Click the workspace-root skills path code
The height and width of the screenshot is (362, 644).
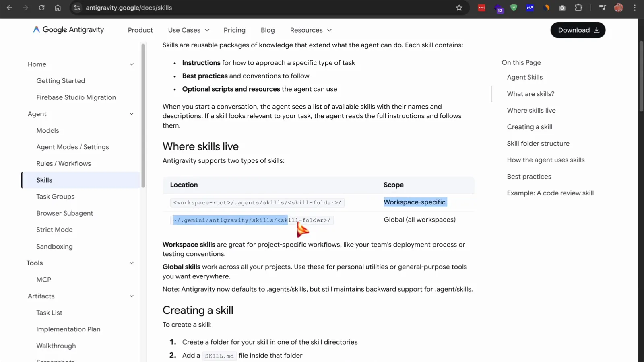pyautogui.click(x=257, y=202)
